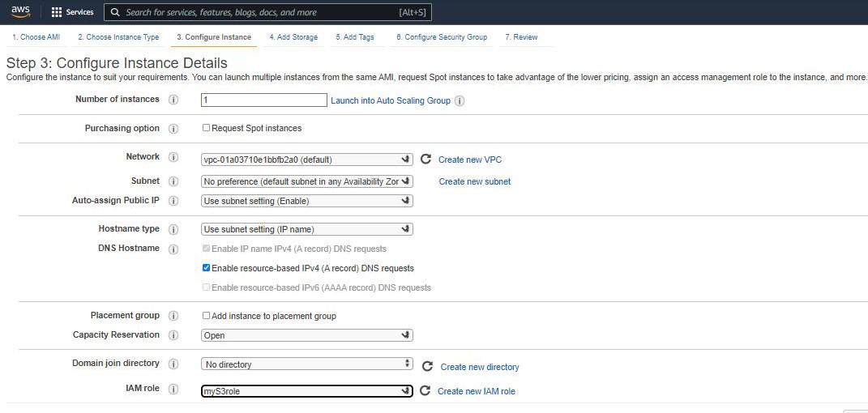Expand the Auto-assign Public IP dropdown

(x=306, y=201)
